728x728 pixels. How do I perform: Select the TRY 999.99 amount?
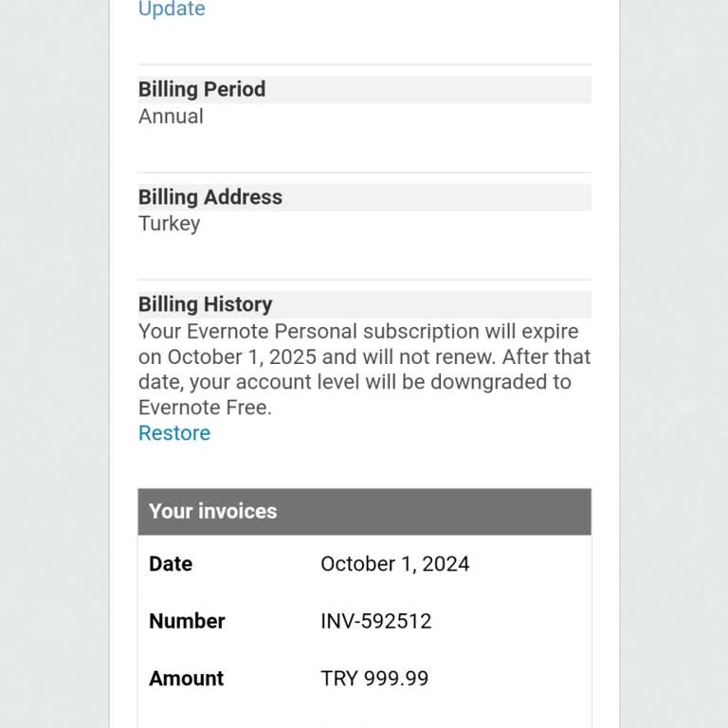click(x=374, y=679)
